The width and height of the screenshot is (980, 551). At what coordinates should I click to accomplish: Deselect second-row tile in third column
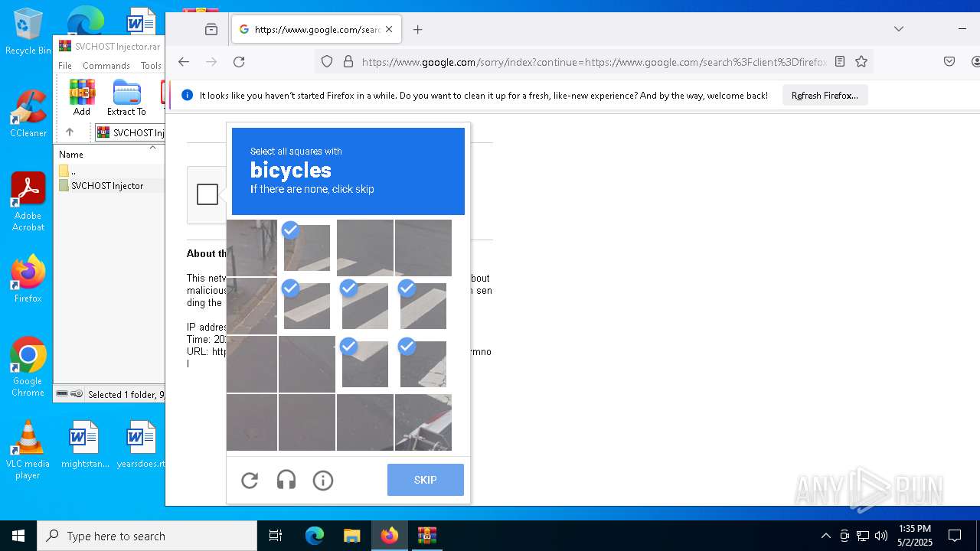click(365, 306)
